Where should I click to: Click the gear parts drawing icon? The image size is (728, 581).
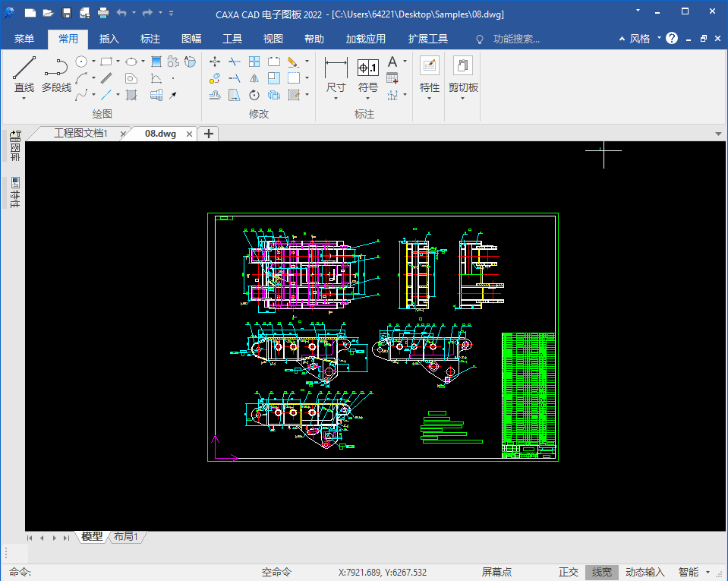[173, 62]
